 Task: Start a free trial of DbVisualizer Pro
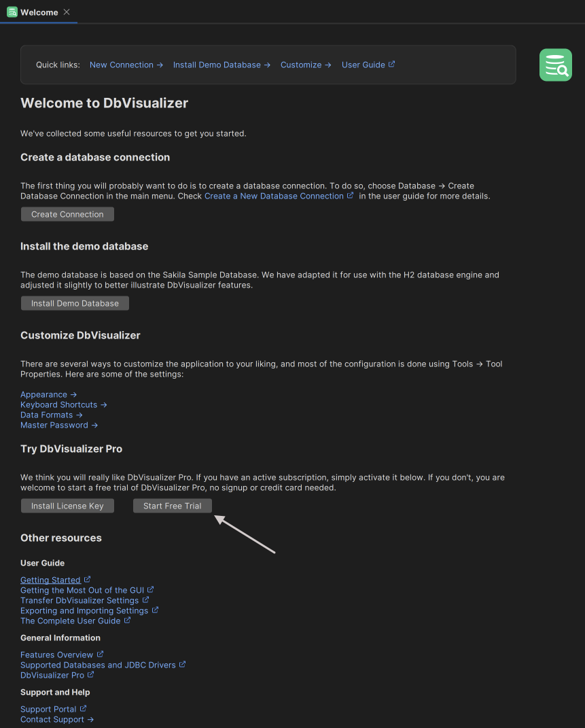pyautogui.click(x=172, y=505)
